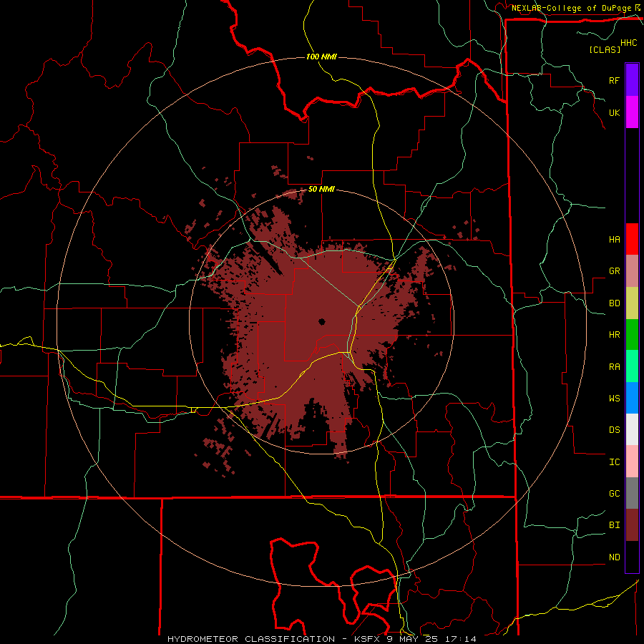Click the IC pink legend swatch

point(632,462)
